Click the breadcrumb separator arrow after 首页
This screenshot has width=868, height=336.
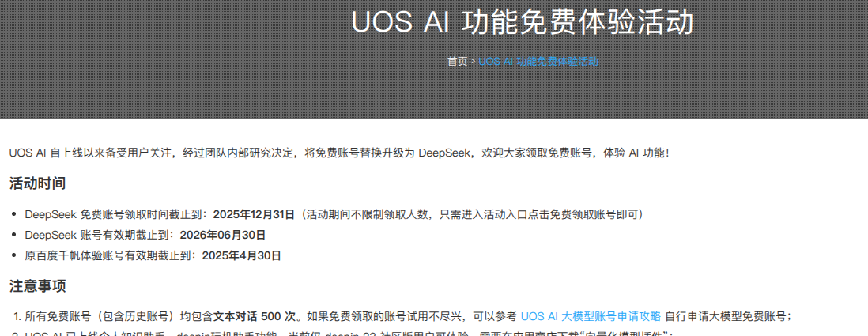pos(474,62)
